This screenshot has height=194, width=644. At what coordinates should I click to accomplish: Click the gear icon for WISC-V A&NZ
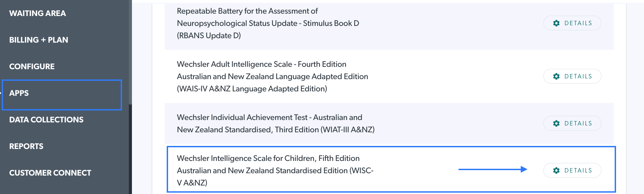556,170
